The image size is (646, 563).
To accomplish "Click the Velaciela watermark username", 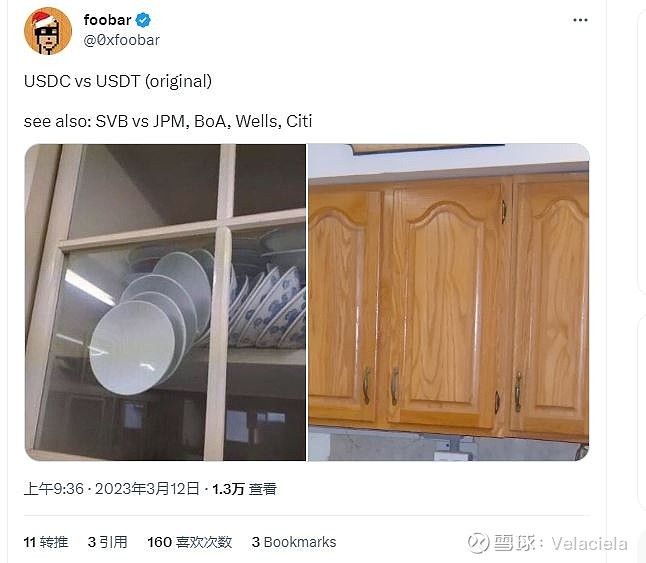I will (x=590, y=544).
